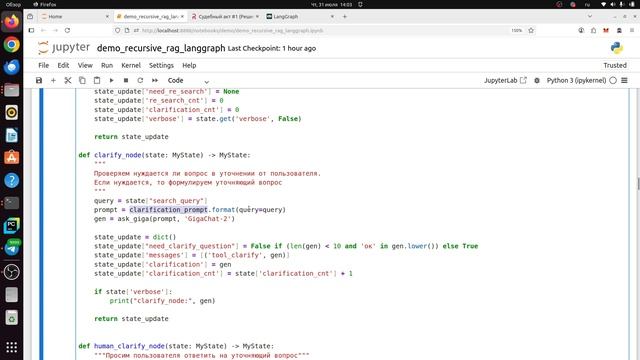Insert a new cell with the plus icon
This screenshot has height=360, width=640.
pos(53,80)
